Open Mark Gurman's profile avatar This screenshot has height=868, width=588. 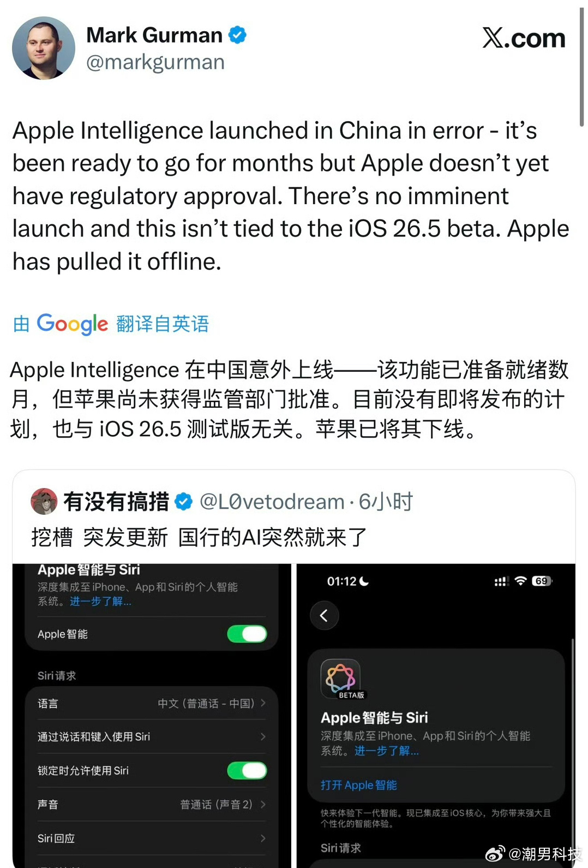click(x=44, y=48)
